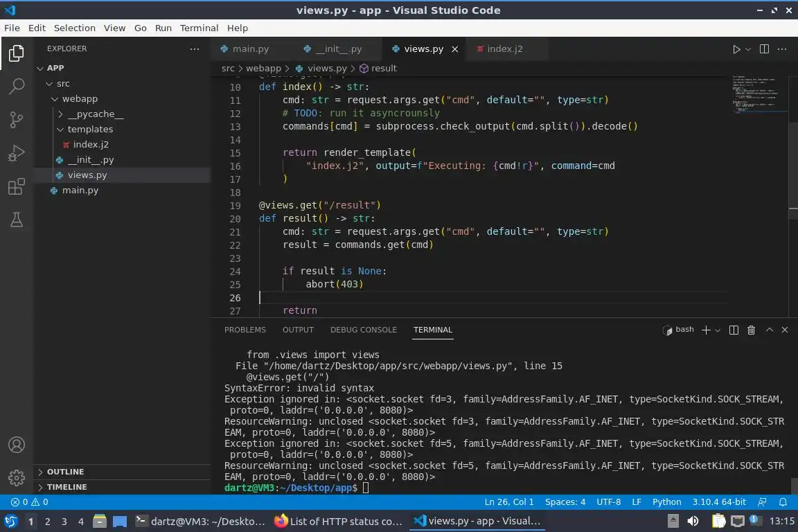Open the PROBLEMS panel tab
Viewport: 798px width, 532px height.
pyautogui.click(x=245, y=330)
